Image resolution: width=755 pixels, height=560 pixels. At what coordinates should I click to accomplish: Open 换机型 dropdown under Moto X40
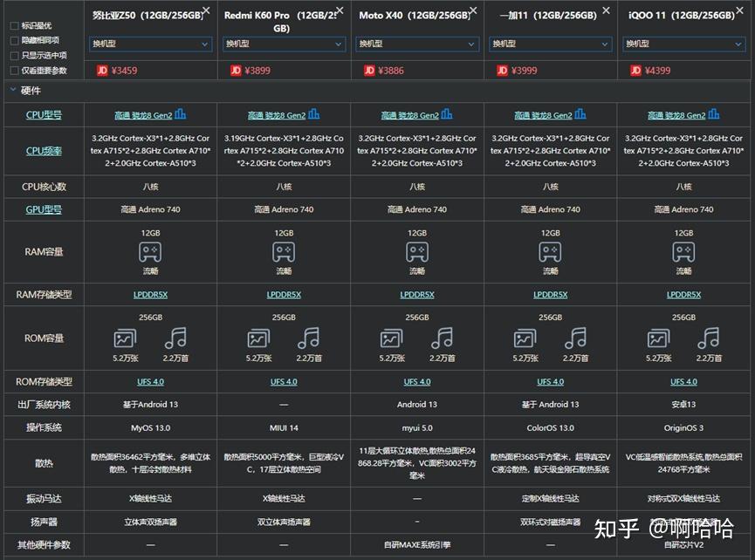tap(417, 44)
